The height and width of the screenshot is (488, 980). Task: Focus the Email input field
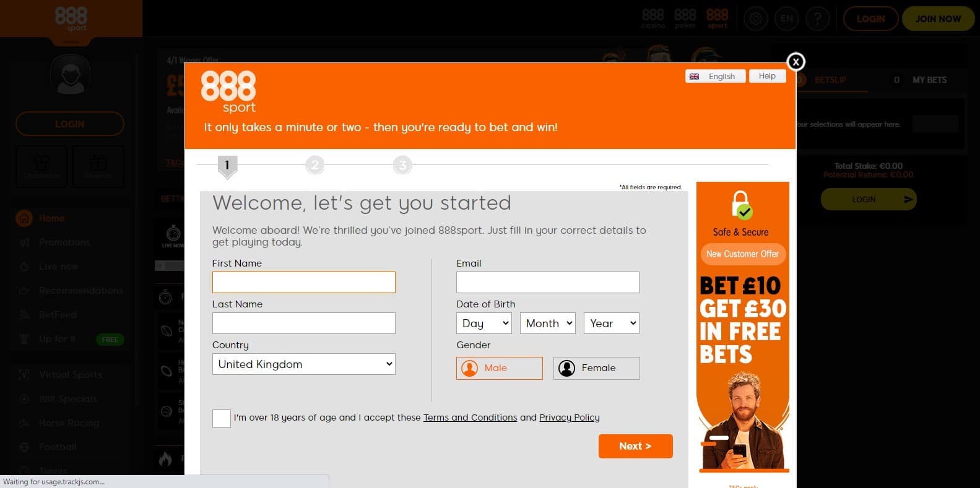click(x=547, y=283)
